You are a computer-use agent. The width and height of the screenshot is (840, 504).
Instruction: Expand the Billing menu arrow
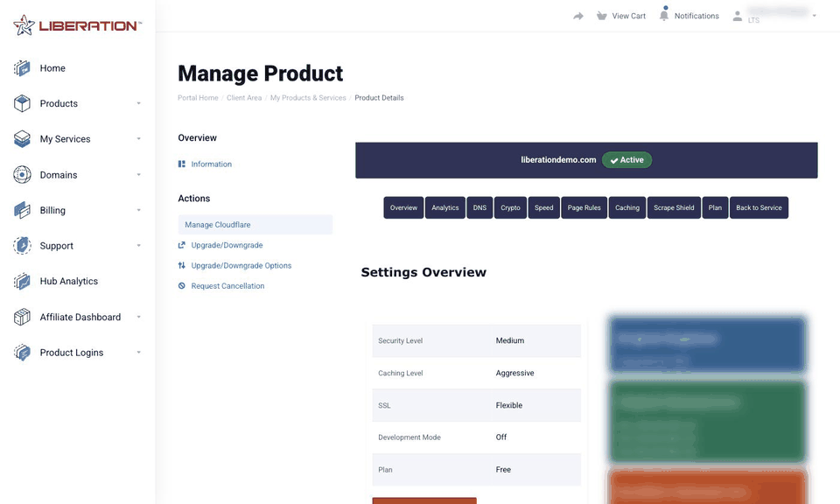(x=139, y=210)
